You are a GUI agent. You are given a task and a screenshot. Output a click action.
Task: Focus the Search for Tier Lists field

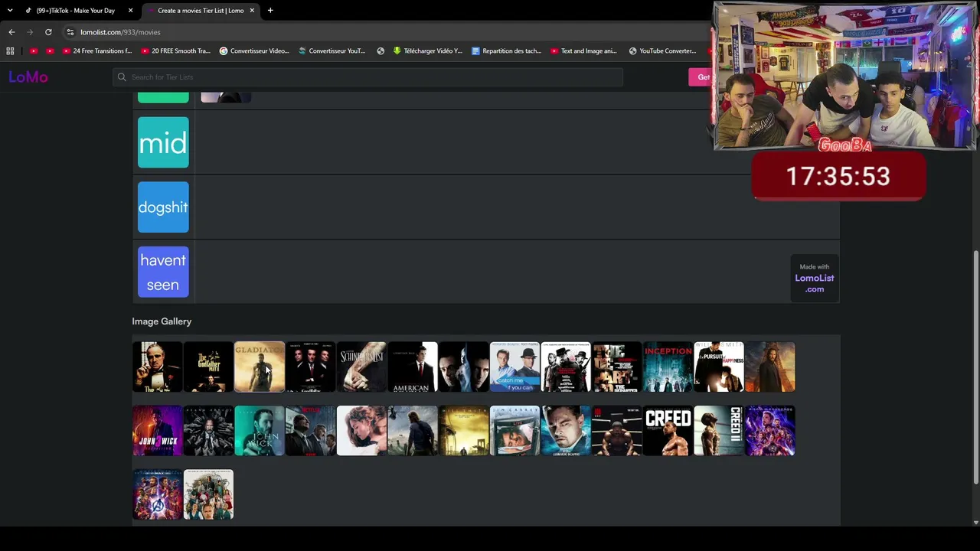[367, 77]
